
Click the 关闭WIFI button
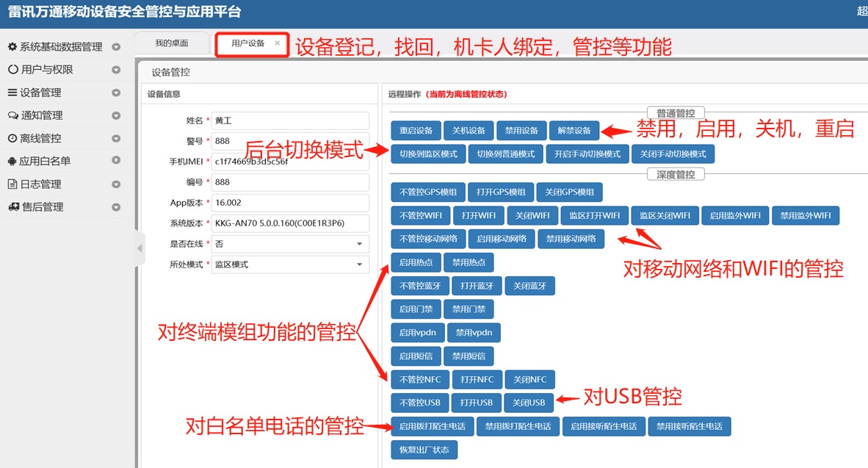pos(532,215)
